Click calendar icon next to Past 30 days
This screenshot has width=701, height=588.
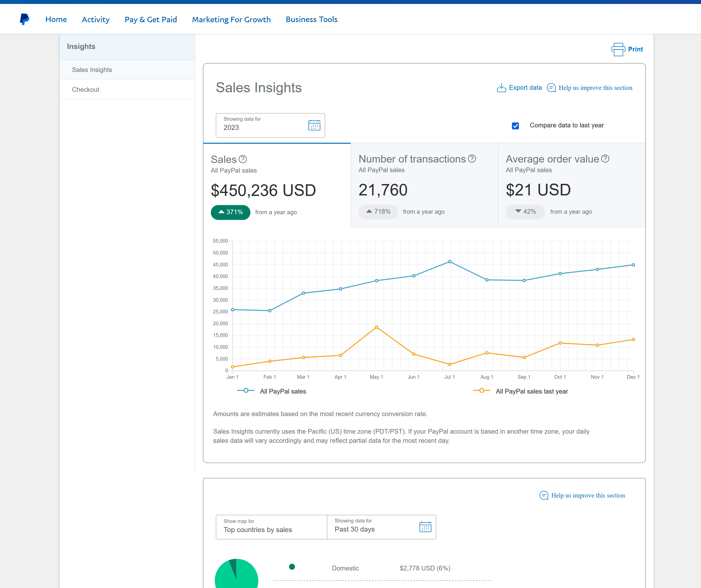coord(425,527)
